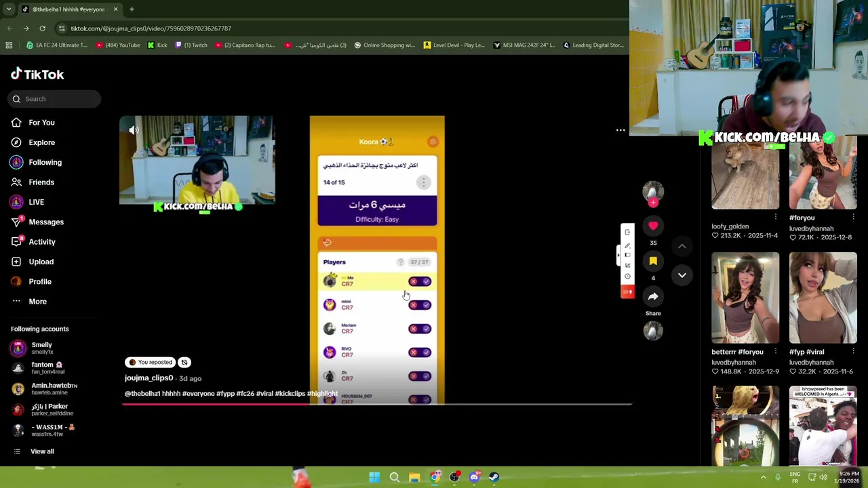Viewport: 868px width, 488px height.
Task: Open the MSI MAG 242F bookmark
Action: pos(524,45)
